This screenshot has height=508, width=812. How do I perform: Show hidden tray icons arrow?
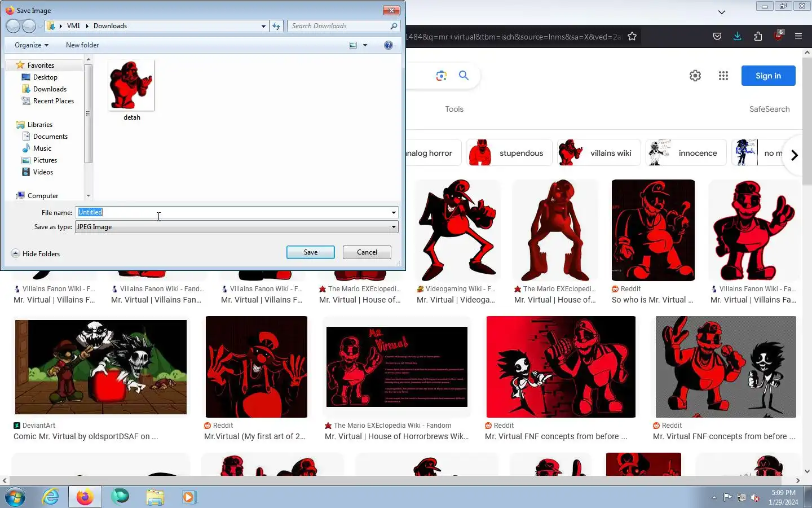tap(714, 498)
